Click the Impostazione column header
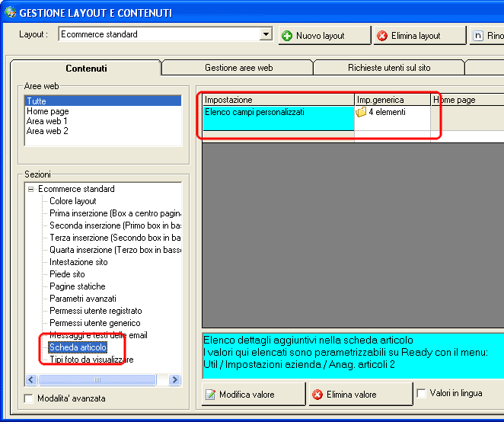The width and height of the screenshot is (504, 422). point(279,100)
